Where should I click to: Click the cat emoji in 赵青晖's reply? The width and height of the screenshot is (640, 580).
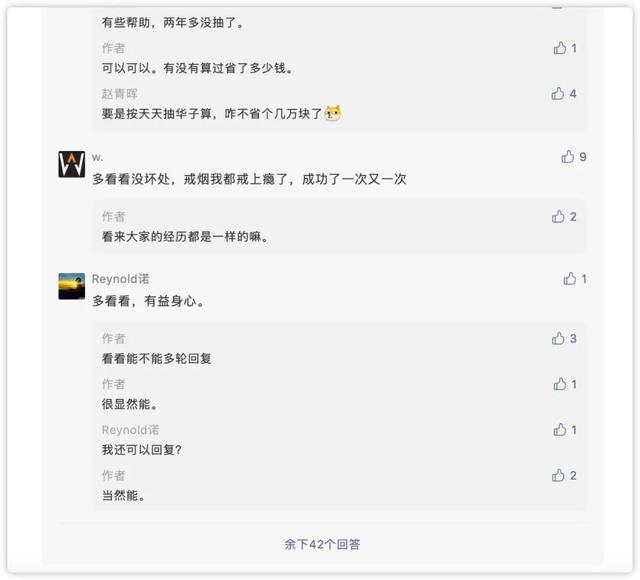333,114
